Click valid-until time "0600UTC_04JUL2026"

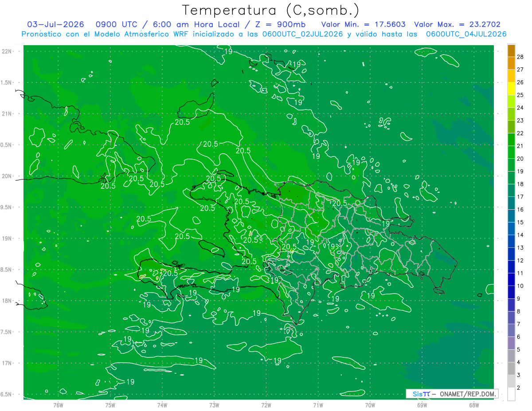coord(466,34)
